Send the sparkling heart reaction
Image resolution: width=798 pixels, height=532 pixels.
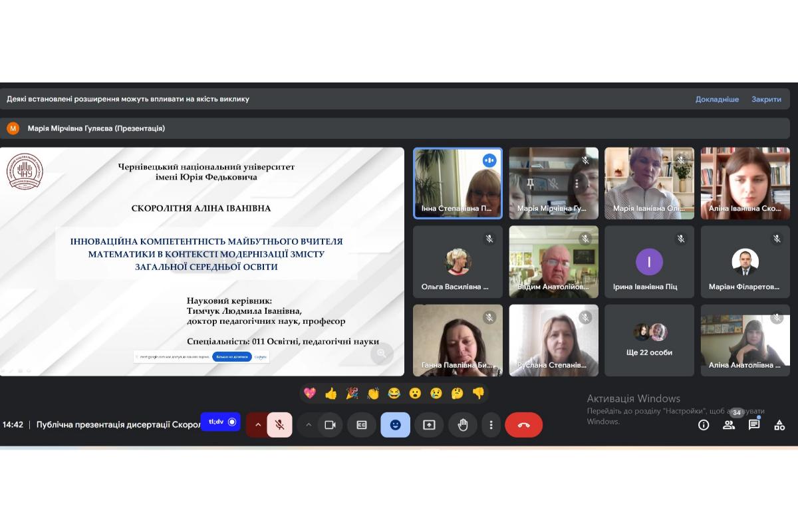(310, 393)
